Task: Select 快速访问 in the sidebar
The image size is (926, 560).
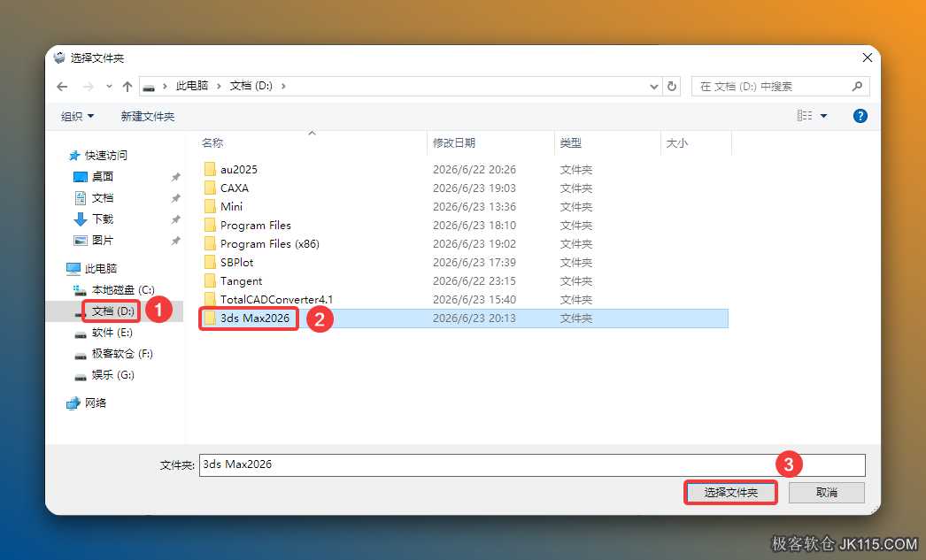Action: (105, 155)
